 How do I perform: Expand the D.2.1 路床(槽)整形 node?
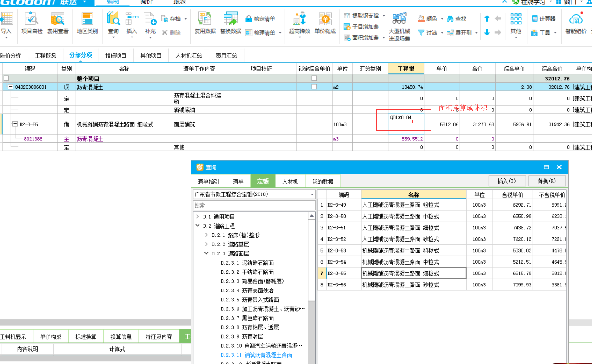(206, 235)
